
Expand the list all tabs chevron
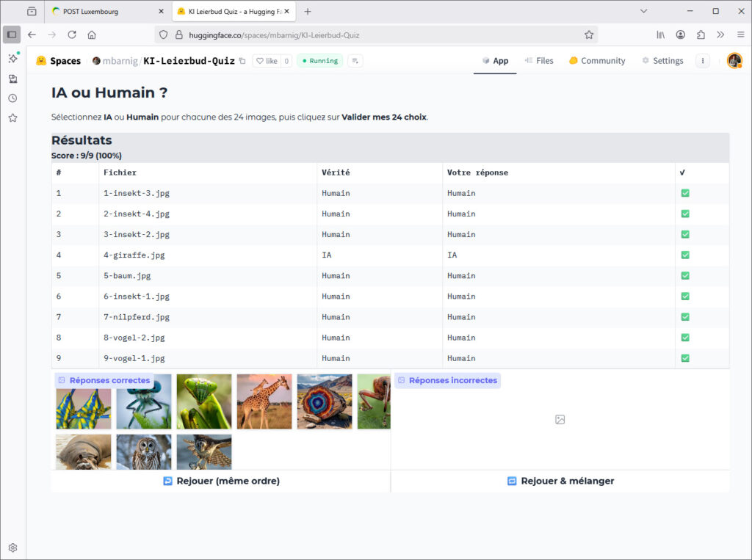[x=643, y=11]
